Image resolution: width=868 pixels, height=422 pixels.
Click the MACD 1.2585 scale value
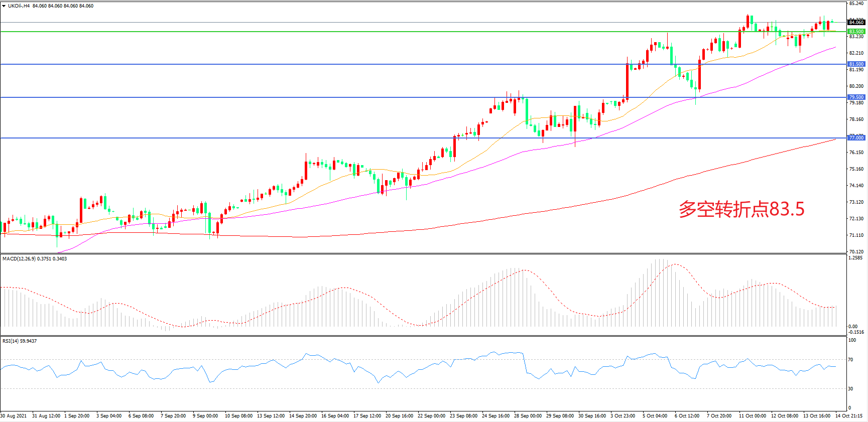pyautogui.click(x=855, y=258)
